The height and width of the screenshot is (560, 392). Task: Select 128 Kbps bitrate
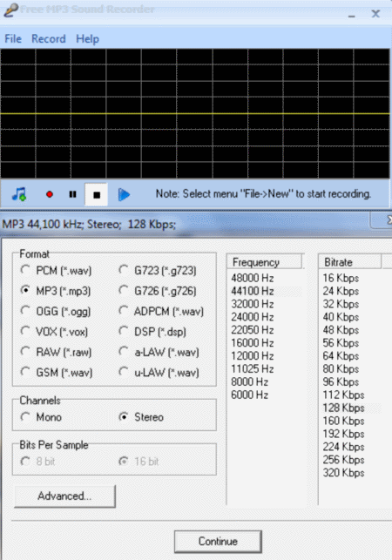[x=343, y=408]
